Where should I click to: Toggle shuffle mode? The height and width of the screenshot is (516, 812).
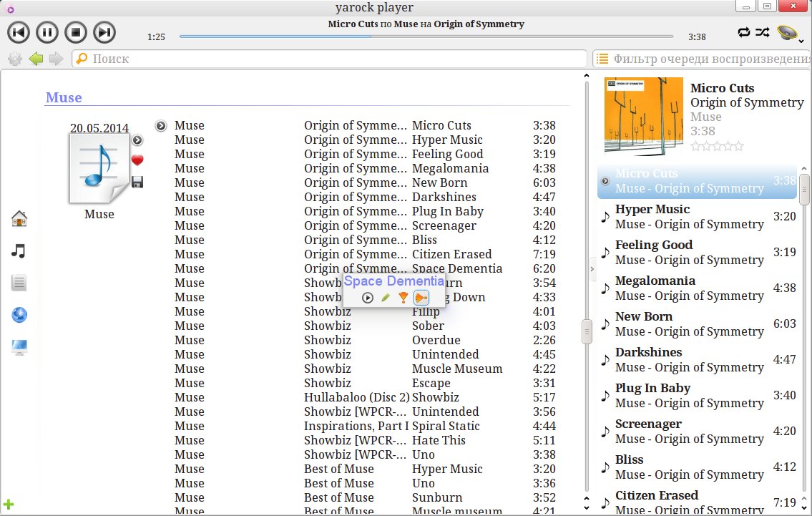[763, 32]
